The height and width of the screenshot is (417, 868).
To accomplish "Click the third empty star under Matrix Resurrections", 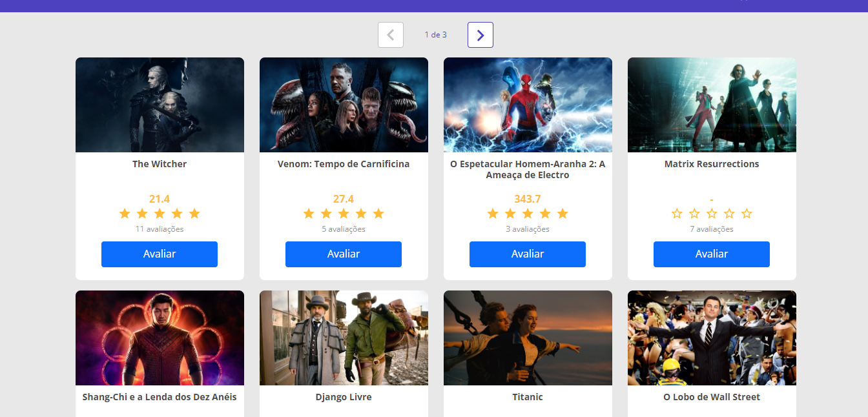I will pyautogui.click(x=712, y=214).
